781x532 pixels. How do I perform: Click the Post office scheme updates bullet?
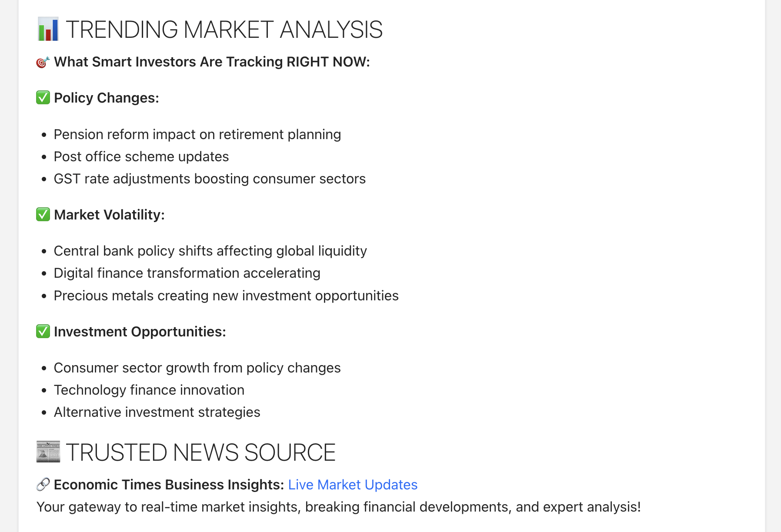point(141,157)
